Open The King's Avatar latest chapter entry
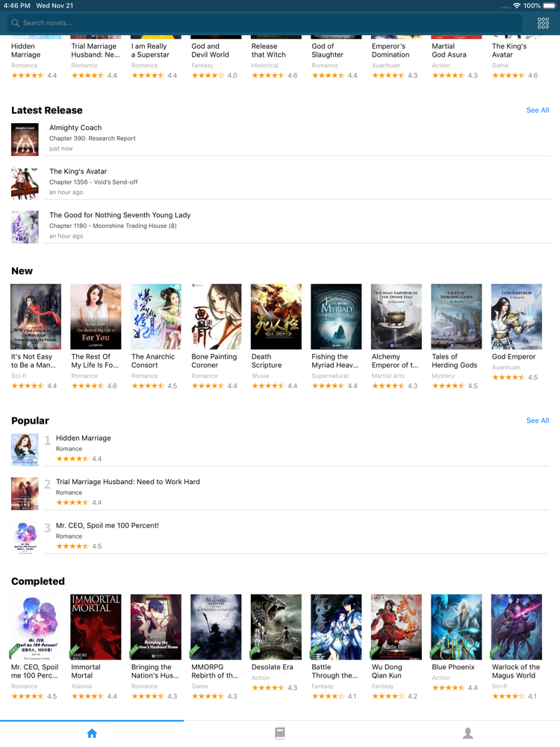Screen dimensions: 560x747 click(x=280, y=182)
